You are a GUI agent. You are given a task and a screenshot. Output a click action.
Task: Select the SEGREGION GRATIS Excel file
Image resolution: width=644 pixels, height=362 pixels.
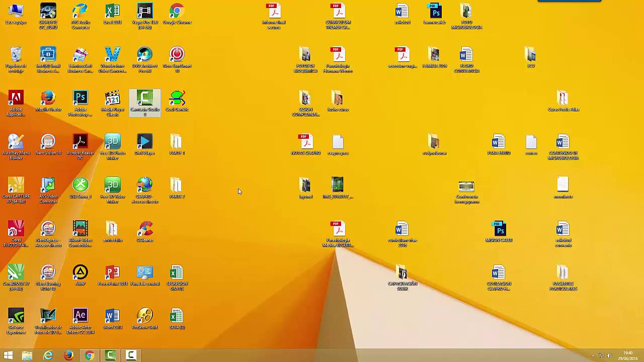177,278
